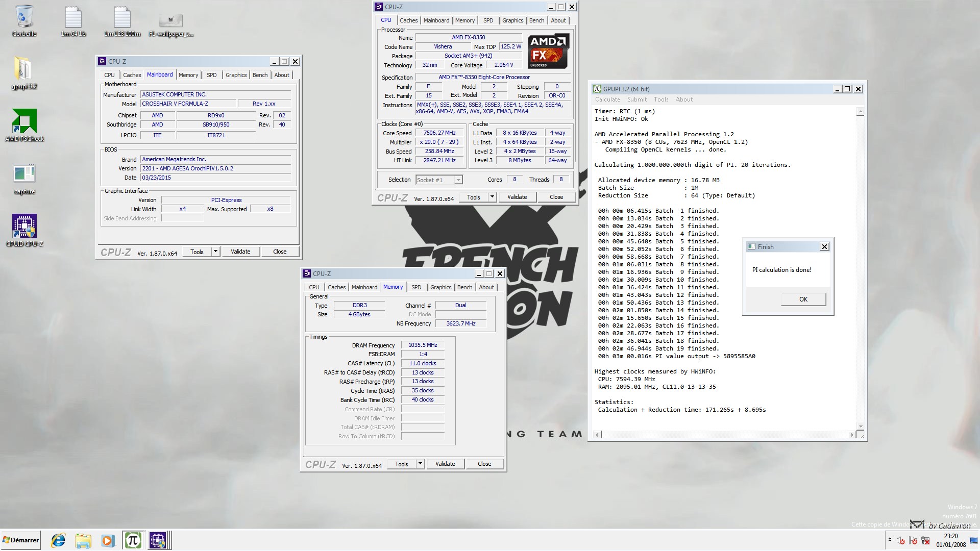Click Finish dialog title icon

(x=751, y=246)
